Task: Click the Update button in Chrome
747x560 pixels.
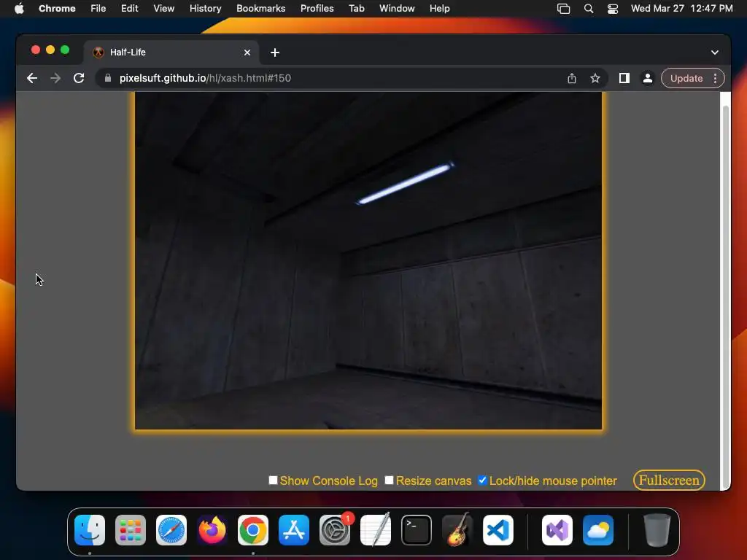Action: click(x=686, y=78)
